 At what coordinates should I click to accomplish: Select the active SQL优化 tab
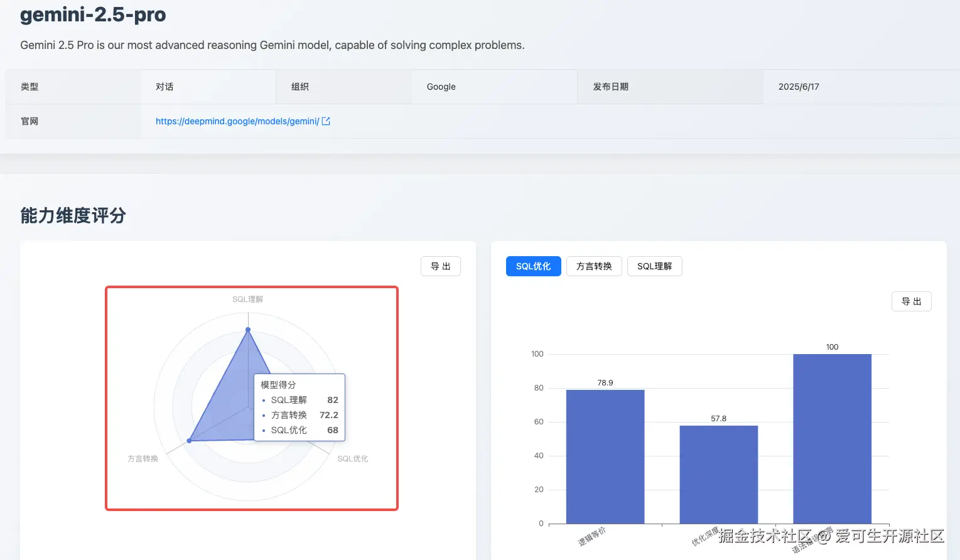pyautogui.click(x=533, y=266)
